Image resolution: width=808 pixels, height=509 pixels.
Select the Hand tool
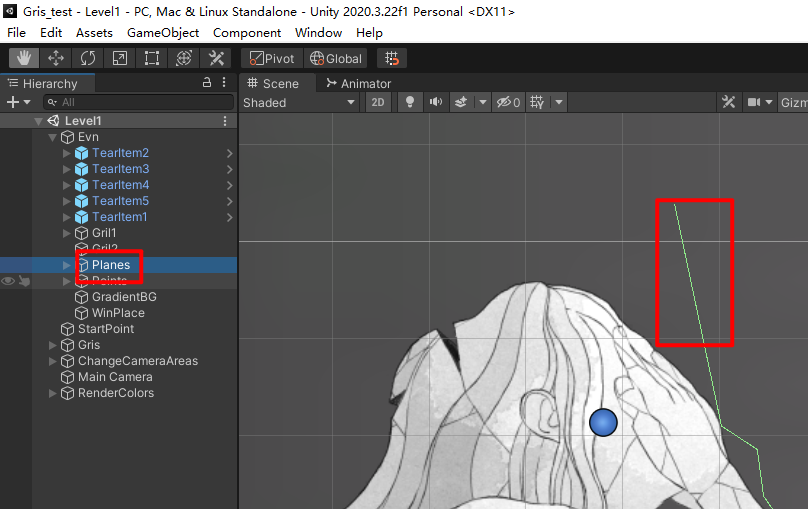tap(24, 58)
